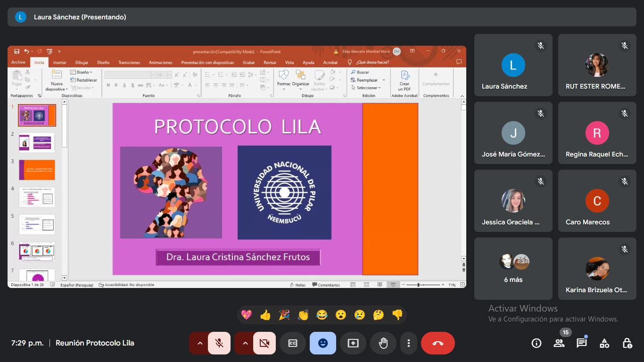The image size is (644, 362).
Task: Click zoom-out minus on PowerPoint zoom slider
Action: point(403,285)
